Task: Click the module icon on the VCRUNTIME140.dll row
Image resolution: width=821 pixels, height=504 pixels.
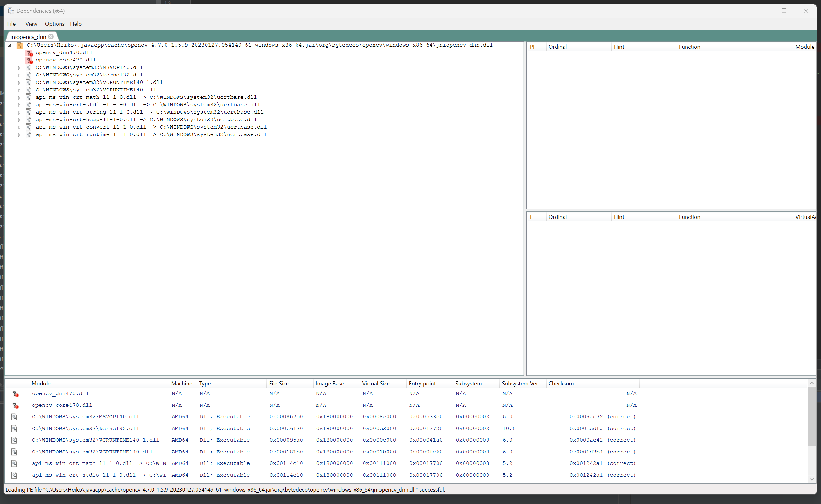Action: point(14,452)
